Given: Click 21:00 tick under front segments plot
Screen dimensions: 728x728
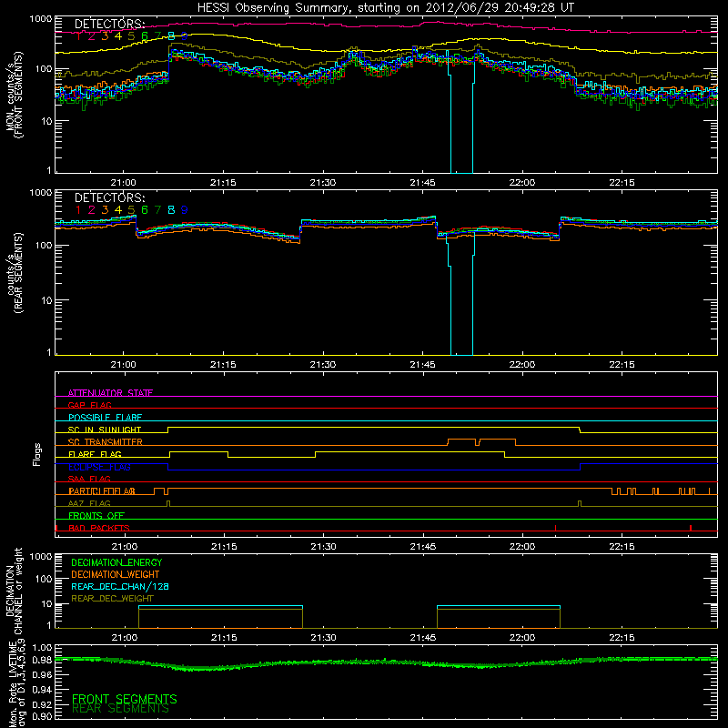Looking at the screenshot, I should pos(124,183).
